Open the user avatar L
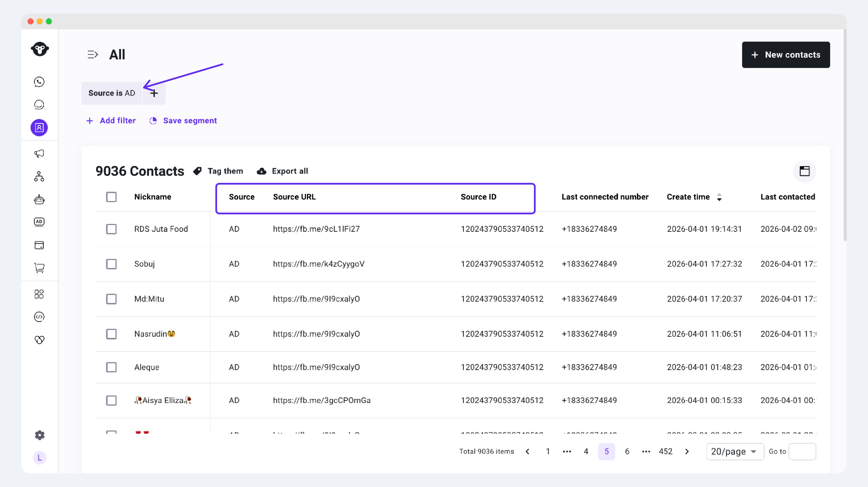This screenshot has height=487, width=868. click(x=40, y=458)
